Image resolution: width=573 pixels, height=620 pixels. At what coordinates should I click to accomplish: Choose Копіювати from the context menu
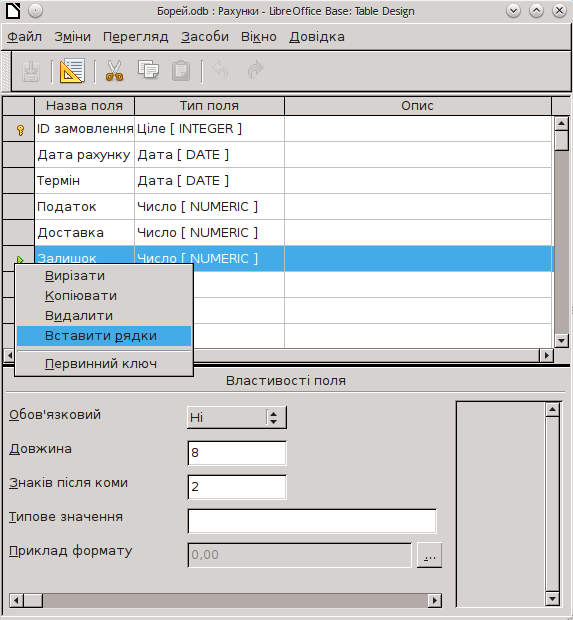[104, 296]
